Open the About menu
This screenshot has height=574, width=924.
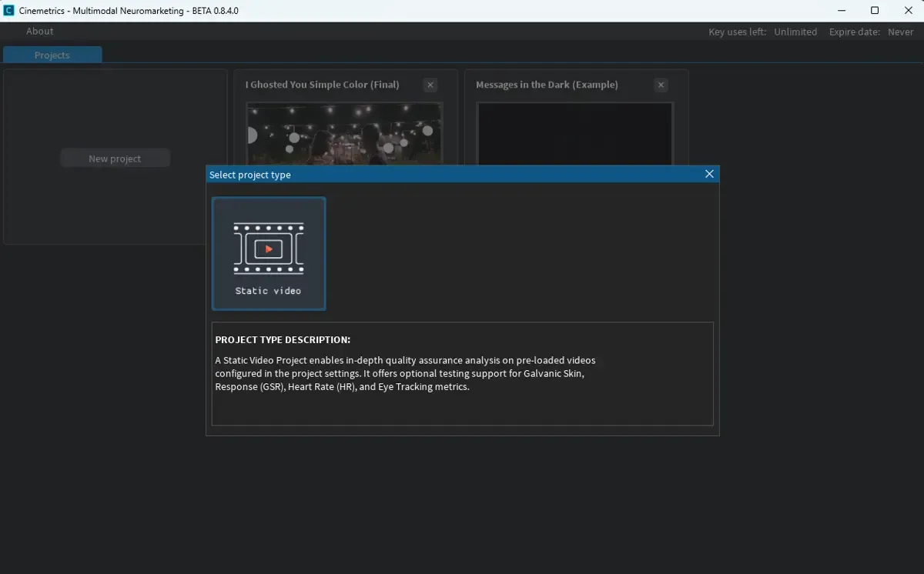pos(39,31)
